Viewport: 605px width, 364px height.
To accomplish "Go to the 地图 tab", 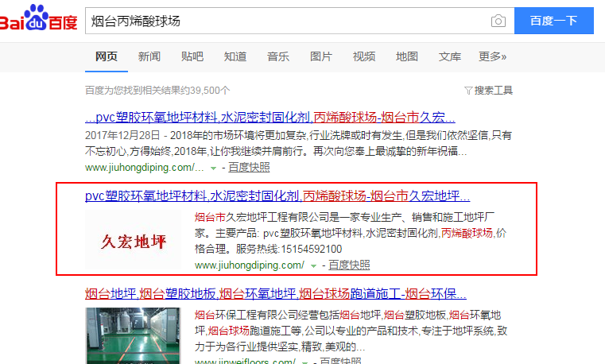I will pos(407,56).
